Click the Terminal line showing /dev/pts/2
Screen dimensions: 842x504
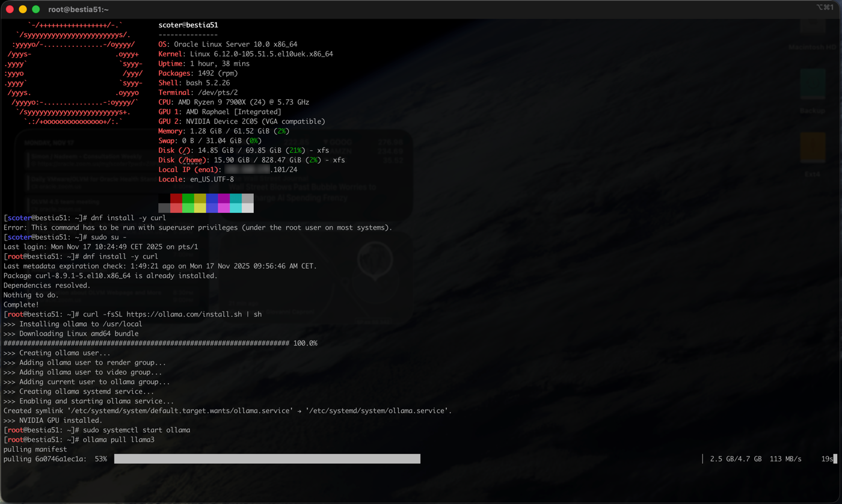(x=198, y=93)
